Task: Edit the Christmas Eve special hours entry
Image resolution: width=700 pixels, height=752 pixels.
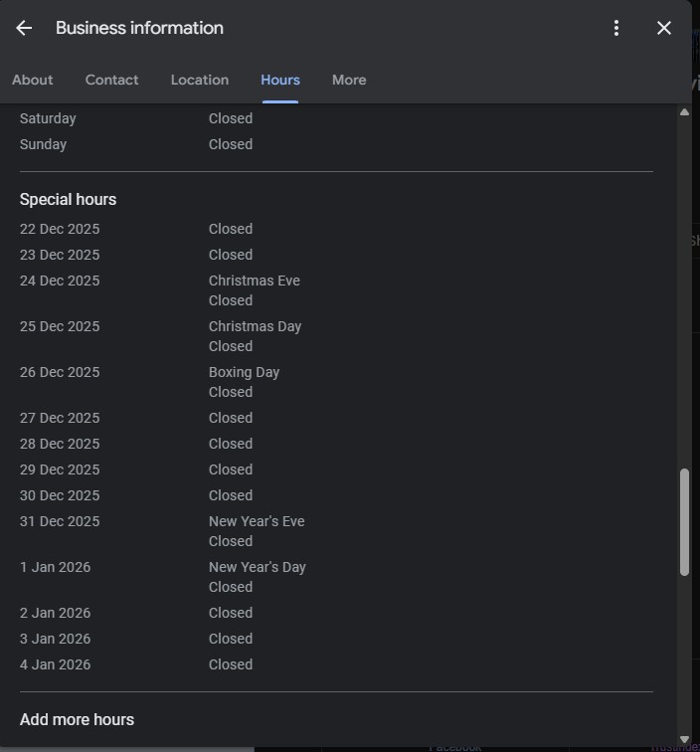Action: [255, 289]
